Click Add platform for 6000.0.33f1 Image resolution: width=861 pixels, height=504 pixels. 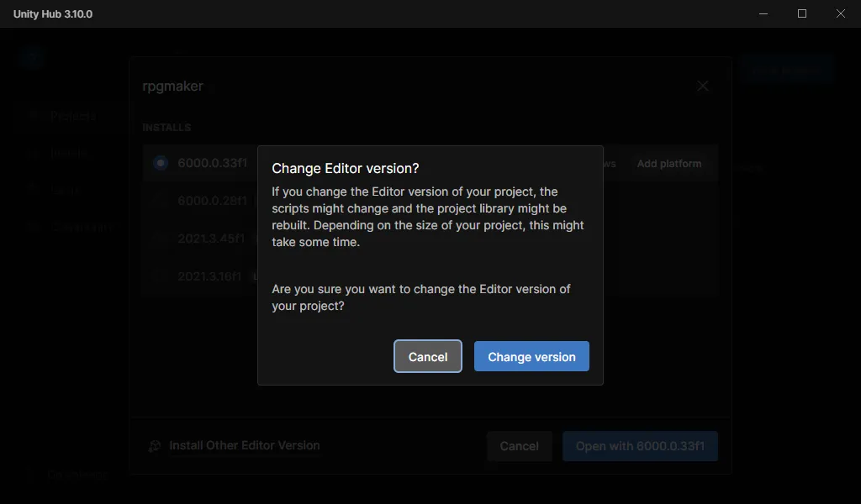coord(668,164)
